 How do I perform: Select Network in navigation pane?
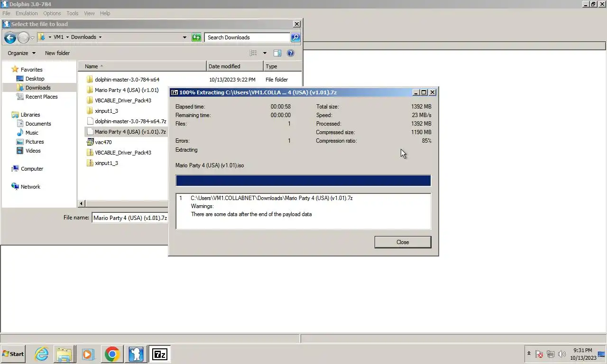tap(30, 187)
